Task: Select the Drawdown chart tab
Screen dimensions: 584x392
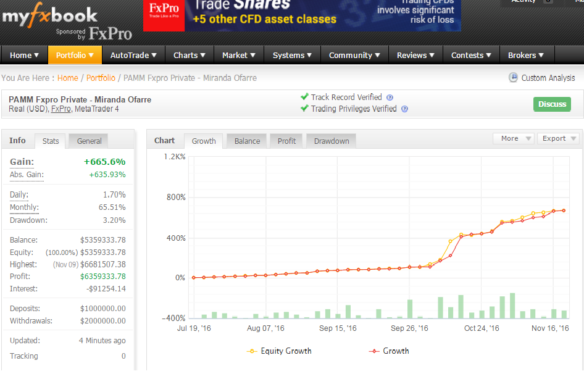Action: point(332,141)
